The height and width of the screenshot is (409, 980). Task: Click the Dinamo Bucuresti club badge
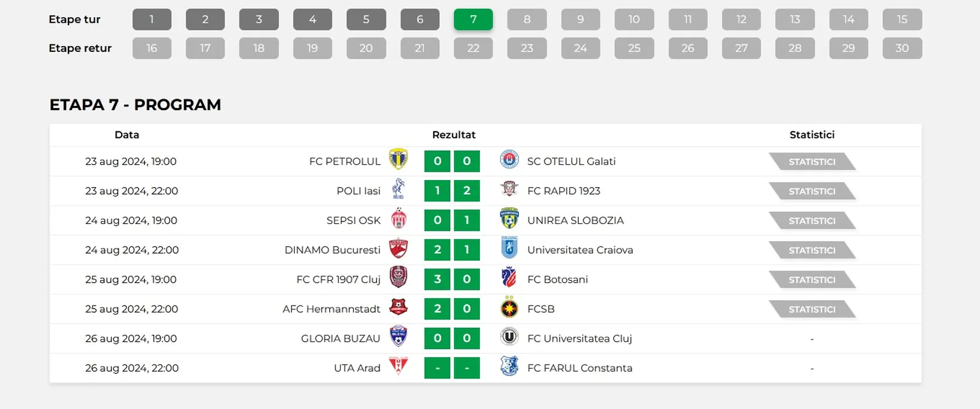tap(398, 248)
